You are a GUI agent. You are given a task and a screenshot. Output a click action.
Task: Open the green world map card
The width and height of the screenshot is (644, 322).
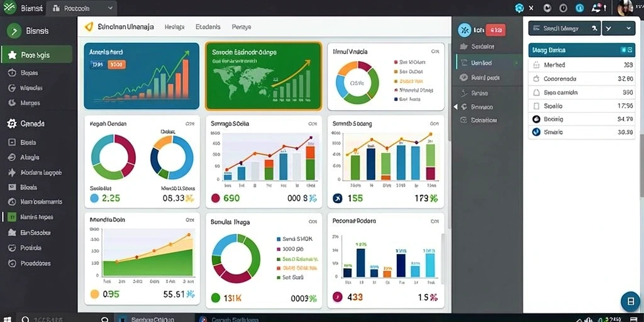(264, 76)
